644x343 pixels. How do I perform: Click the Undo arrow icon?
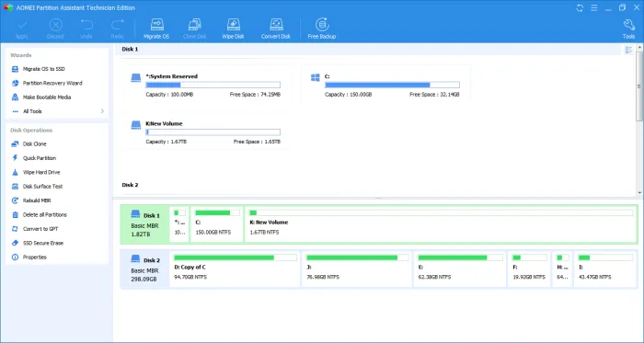tap(86, 25)
